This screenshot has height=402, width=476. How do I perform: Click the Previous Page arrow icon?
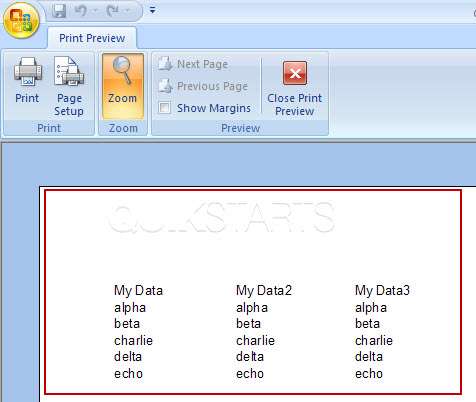[x=165, y=86]
